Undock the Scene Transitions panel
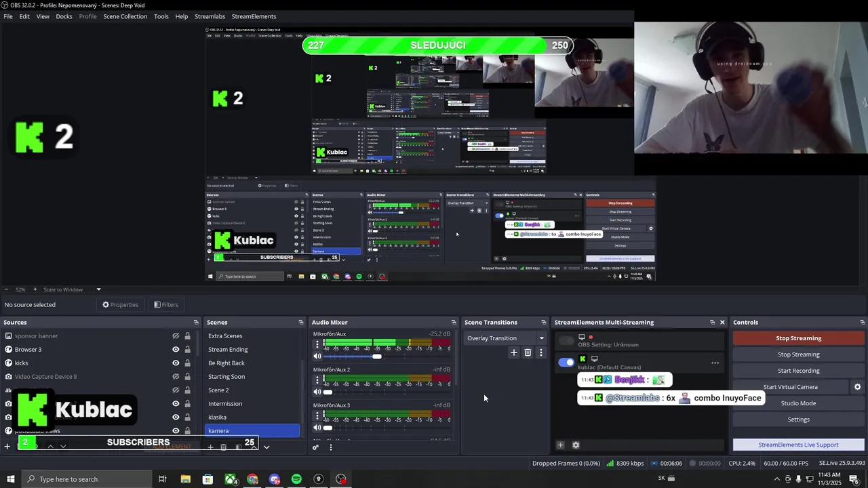 [543, 323]
